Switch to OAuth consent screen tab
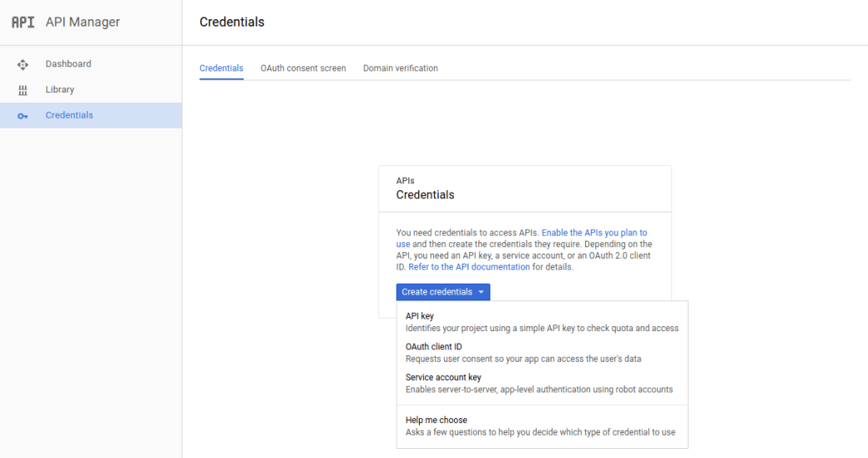Screen dimensions: 868x458 (303, 68)
